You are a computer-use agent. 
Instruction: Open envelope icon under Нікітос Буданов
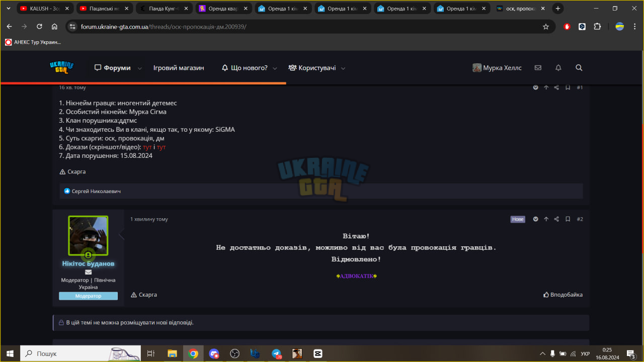[88, 272]
